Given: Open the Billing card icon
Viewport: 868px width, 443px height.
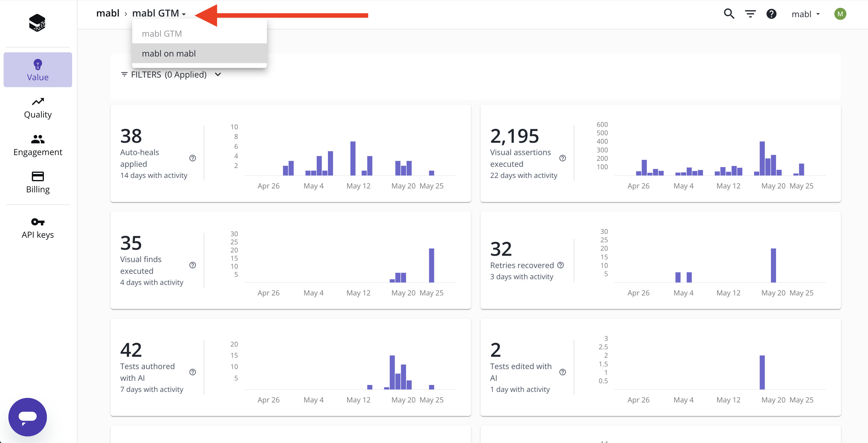Looking at the screenshot, I should [38, 176].
